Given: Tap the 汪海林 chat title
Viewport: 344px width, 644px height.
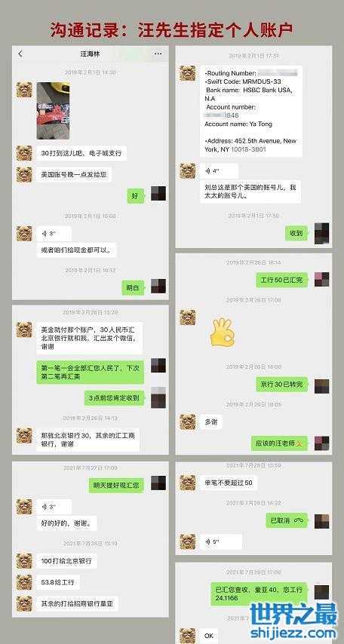Looking at the screenshot, I should (90, 54).
